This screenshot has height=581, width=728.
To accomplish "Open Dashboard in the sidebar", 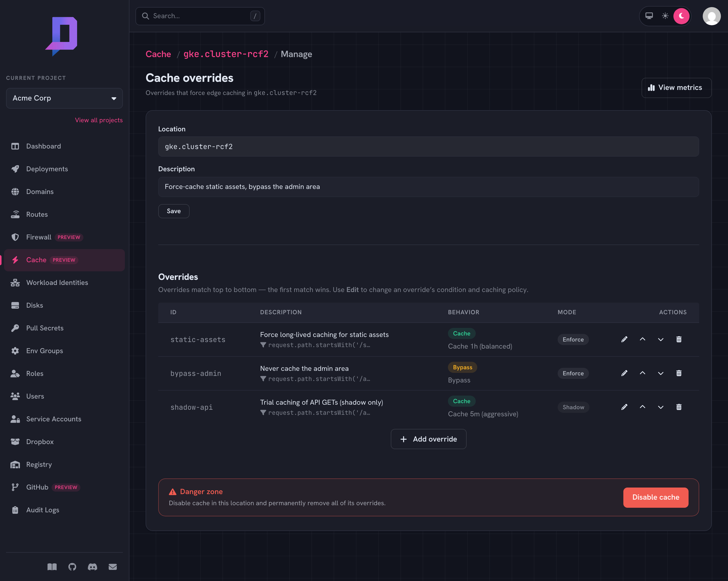I will (x=64, y=146).
